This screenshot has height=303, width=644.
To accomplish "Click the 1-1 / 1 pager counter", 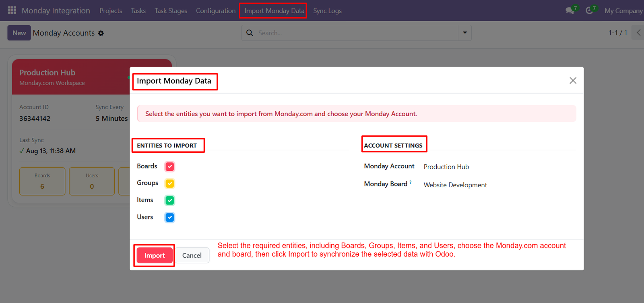I will 618,33.
